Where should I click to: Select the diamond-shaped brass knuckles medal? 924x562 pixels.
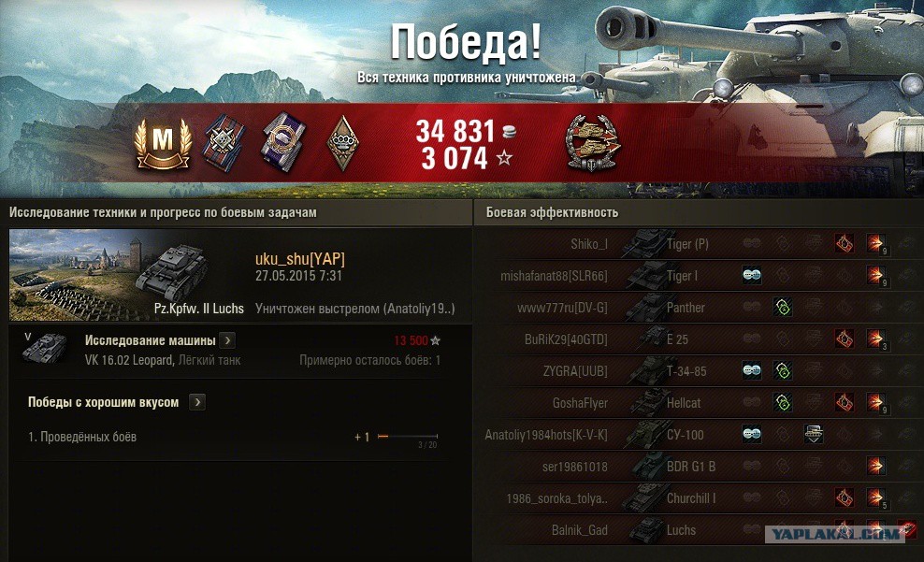pos(343,143)
